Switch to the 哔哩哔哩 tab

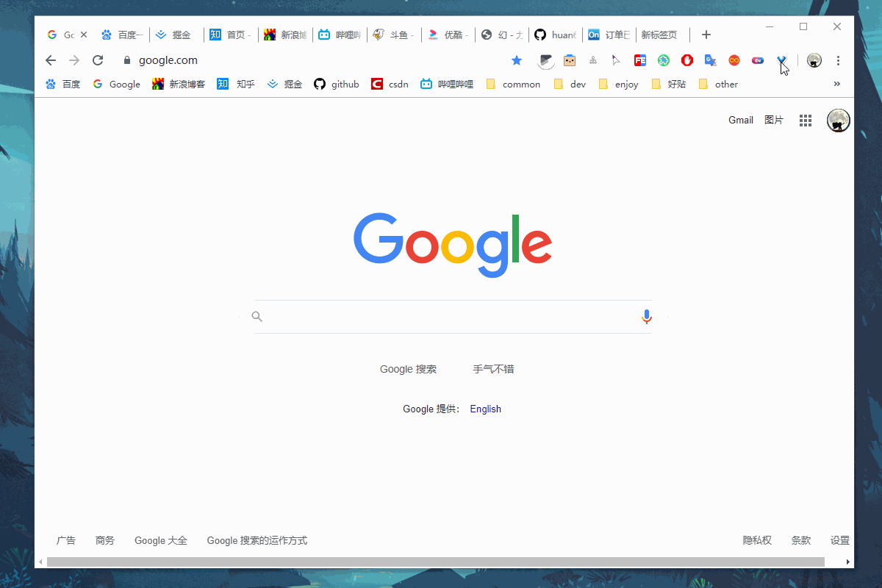coord(339,35)
